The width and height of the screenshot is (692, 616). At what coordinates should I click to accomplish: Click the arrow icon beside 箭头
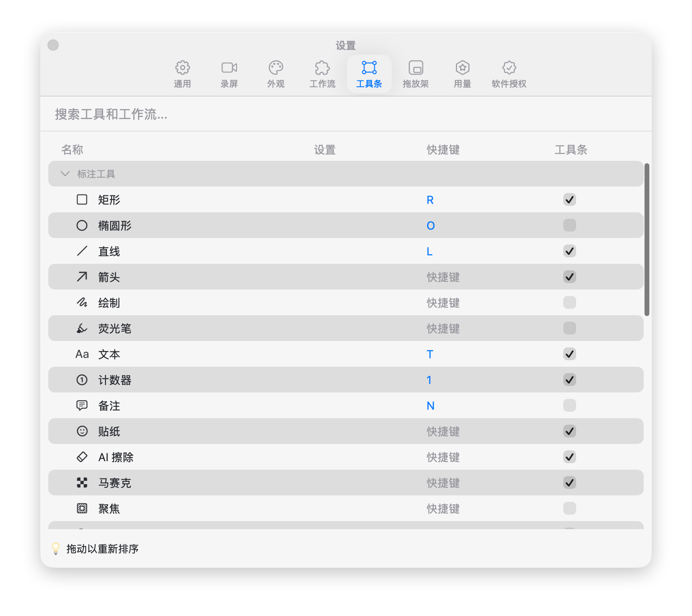[x=82, y=277]
